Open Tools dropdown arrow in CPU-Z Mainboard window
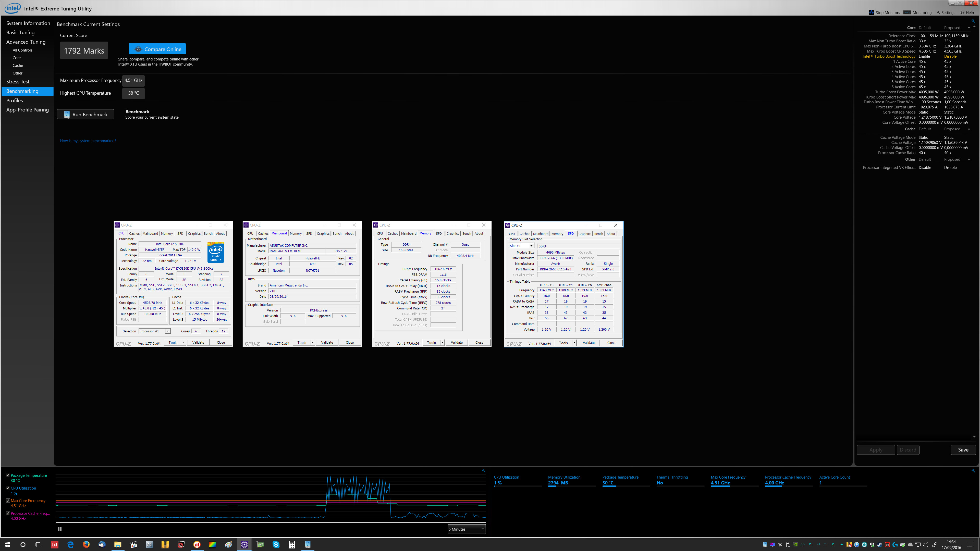 click(313, 342)
